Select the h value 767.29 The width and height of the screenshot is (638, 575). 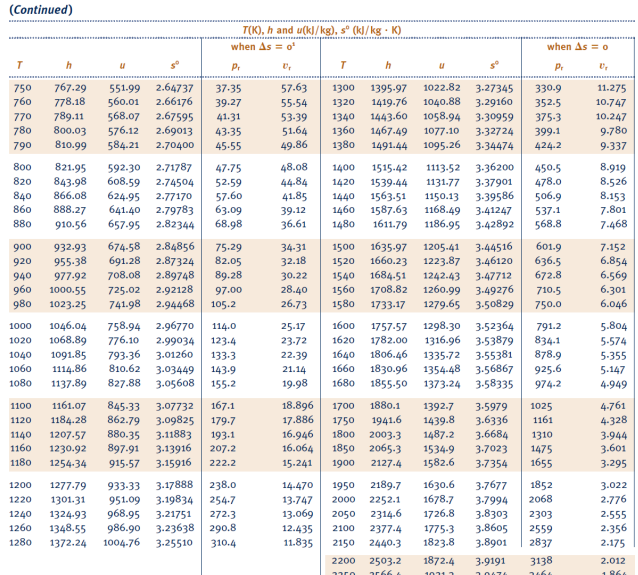click(x=70, y=87)
